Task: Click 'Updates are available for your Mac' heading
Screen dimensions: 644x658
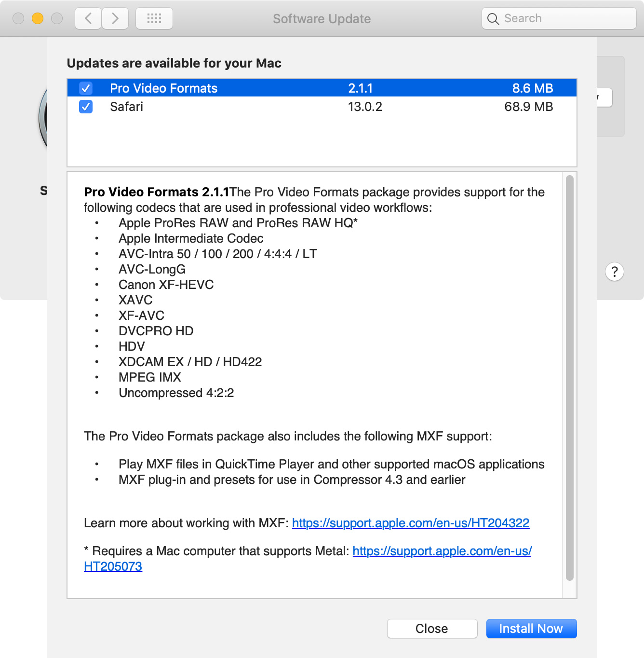Action: pos(174,63)
